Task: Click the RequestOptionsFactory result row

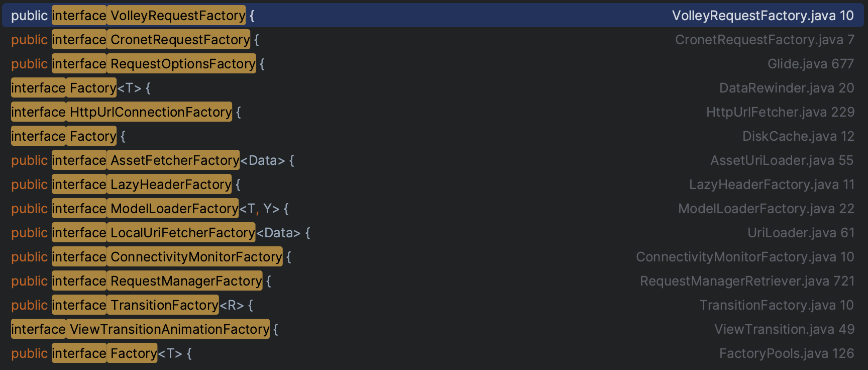Action: click(183, 64)
